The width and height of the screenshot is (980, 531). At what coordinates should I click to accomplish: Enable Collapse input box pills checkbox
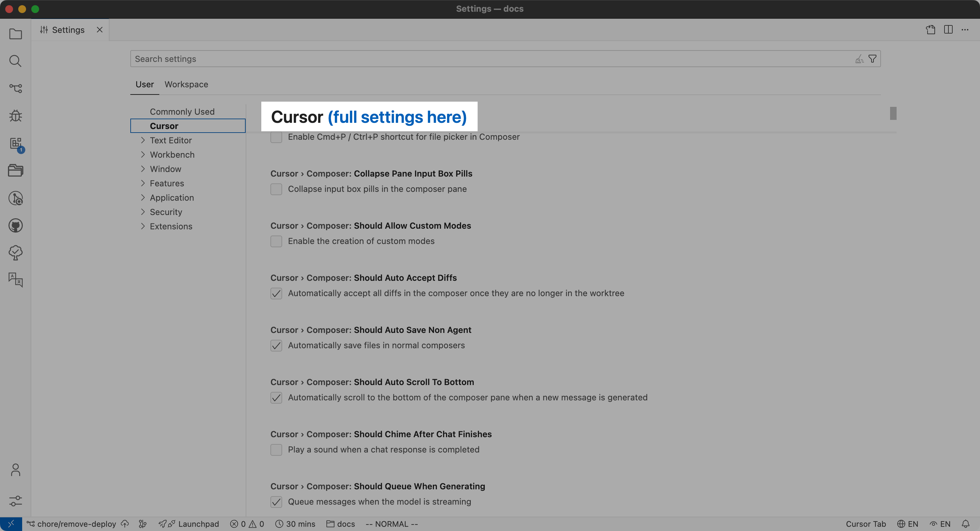[276, 189]
